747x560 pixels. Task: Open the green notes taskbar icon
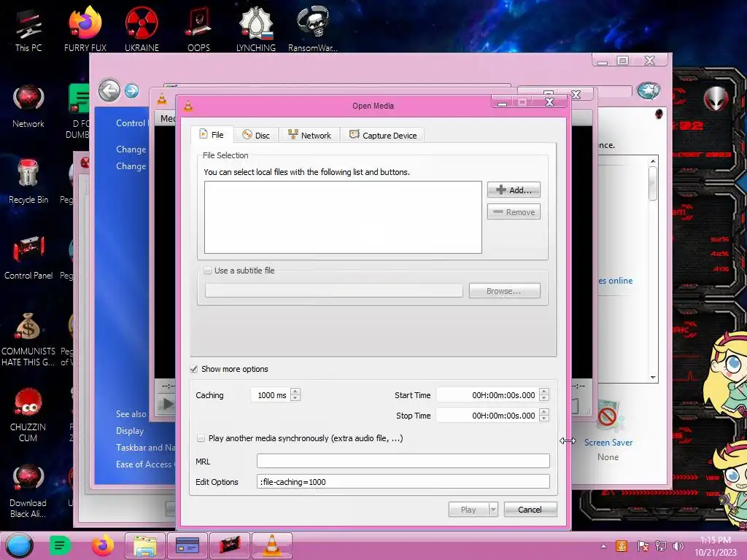[60, 545]
